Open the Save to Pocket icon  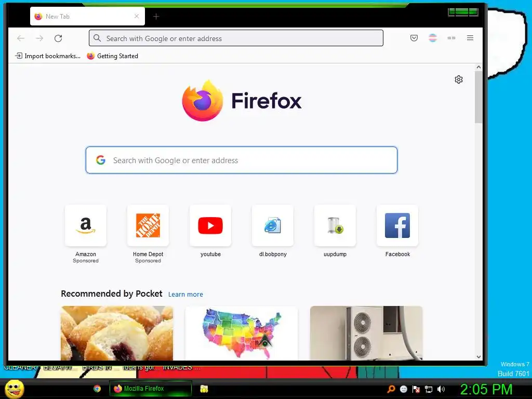[x=414, y=38]
